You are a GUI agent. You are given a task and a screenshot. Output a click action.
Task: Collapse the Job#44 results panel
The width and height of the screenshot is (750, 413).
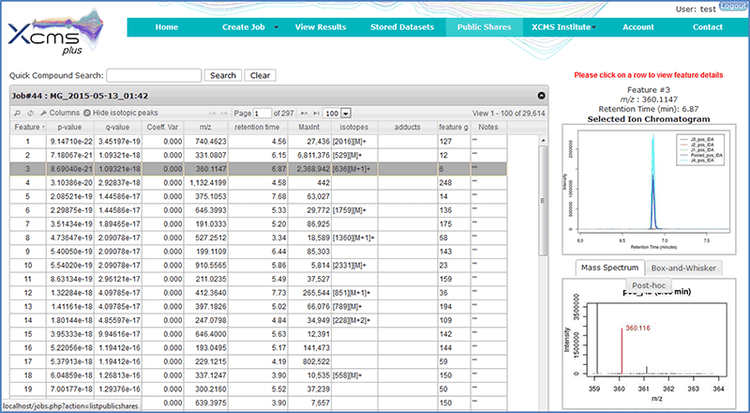click(x=541, y=95)
